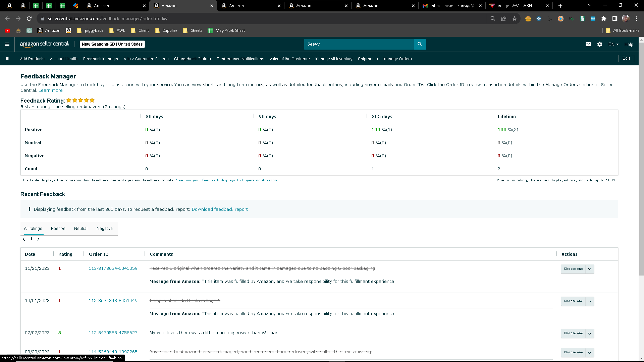Open the messages envelope icon
Screen dimensions: 644x362
pyautogui.click(x=588, y=44)
